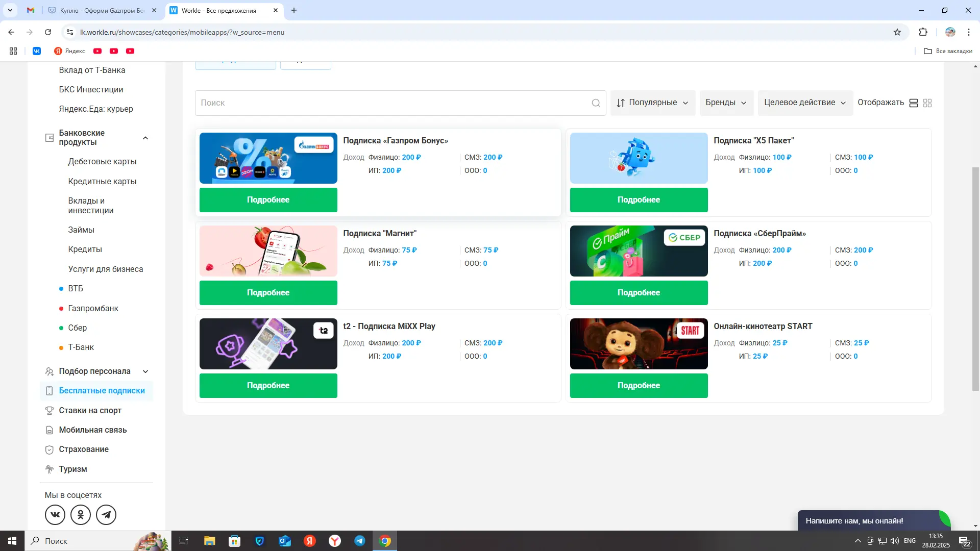
Task: Open the Яндекс bookmark
Action: (x=69, y=51)
